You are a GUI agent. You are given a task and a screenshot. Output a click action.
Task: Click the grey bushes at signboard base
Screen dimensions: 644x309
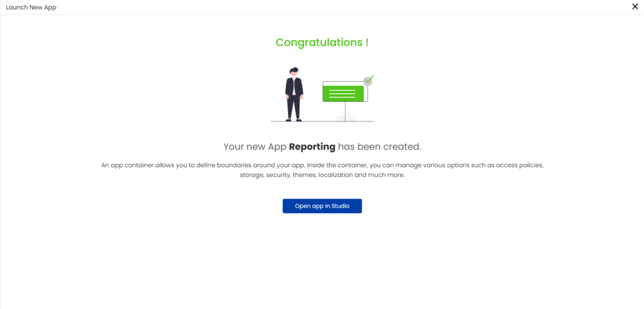[x=346, y=118]
